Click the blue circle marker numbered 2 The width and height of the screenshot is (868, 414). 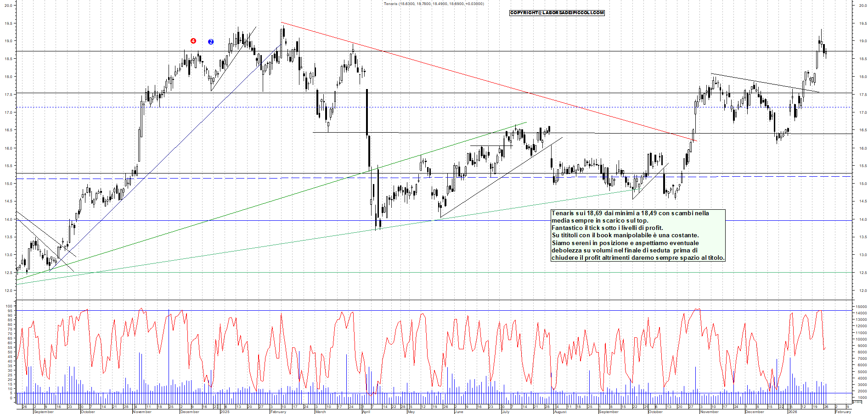click(x=211, y=42)
